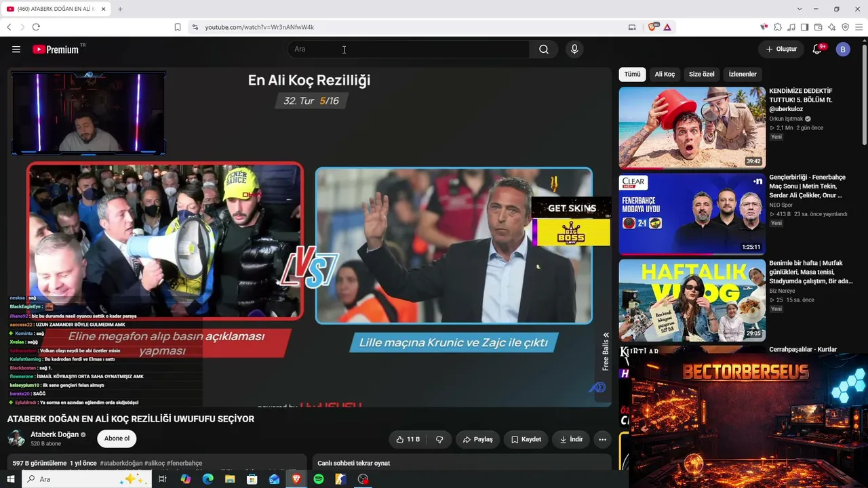Click the main video player
868x488 pixels.
[309, 237]
